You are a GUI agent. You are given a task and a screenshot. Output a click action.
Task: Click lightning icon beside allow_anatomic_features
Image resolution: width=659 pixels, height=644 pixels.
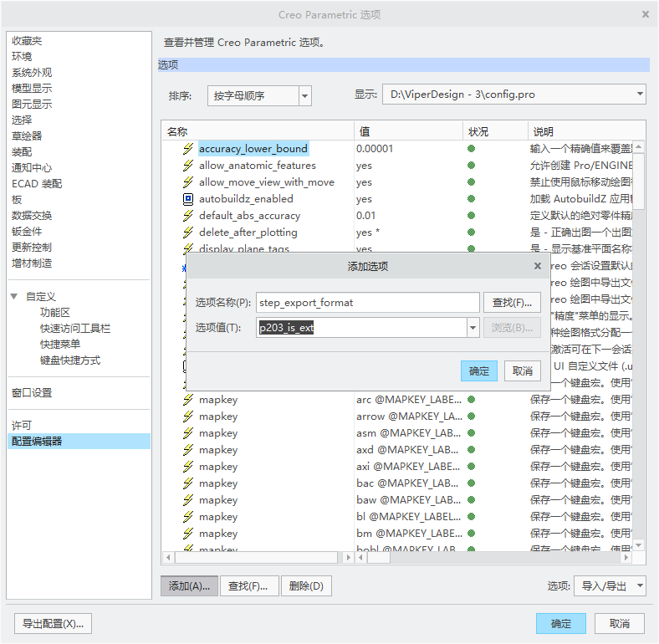(188, 166)
